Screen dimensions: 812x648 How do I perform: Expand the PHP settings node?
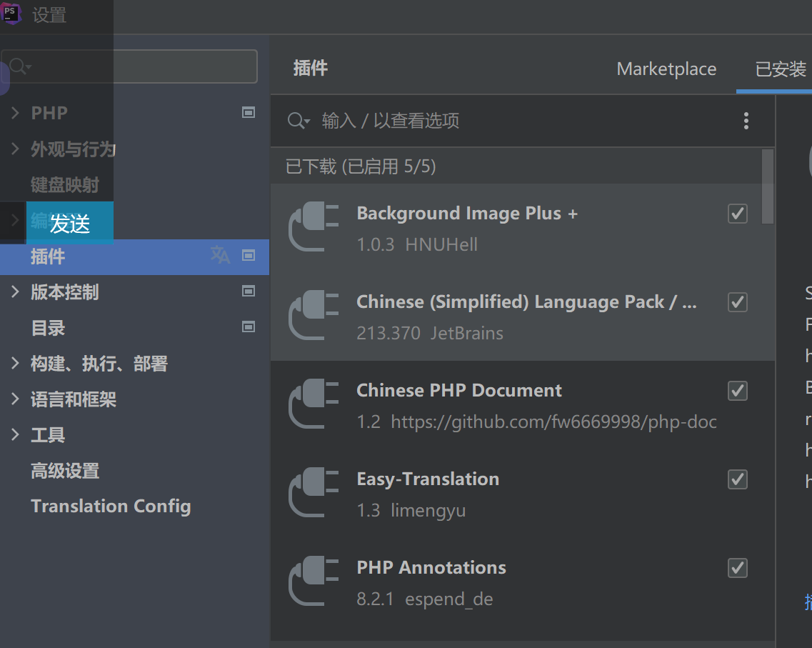(x=15, y=112)
